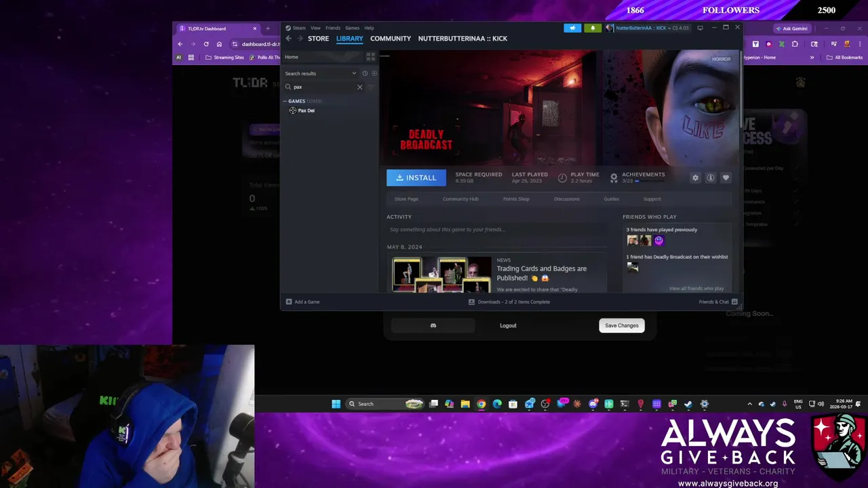Open Chrome from the taskbar
The width and height of the screenshot is (868, 488).
tap(481, 404)
